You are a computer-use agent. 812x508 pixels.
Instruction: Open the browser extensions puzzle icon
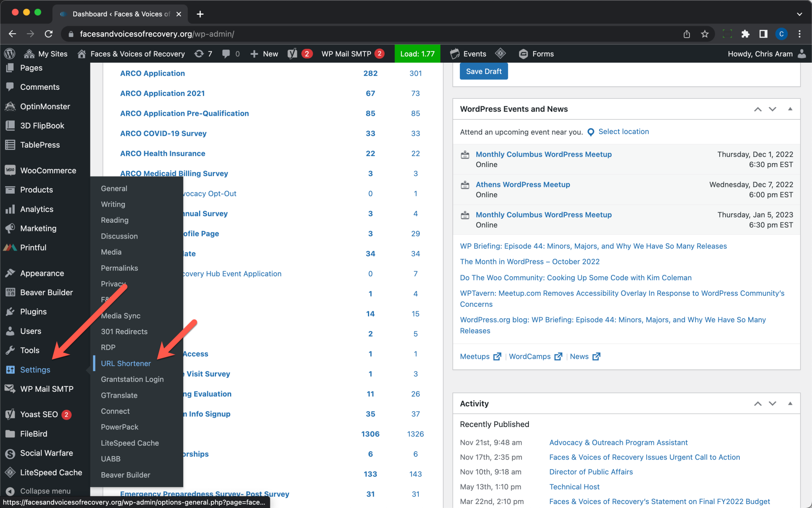(x=745, y=34)
